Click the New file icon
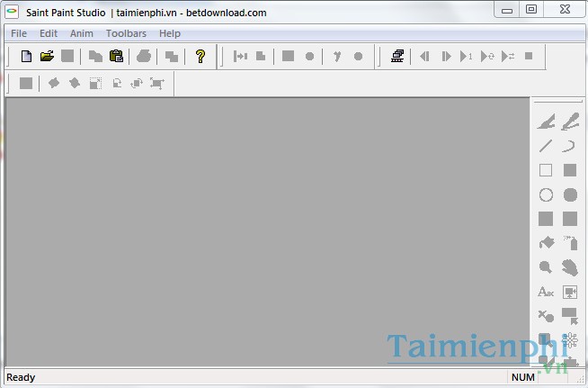Viewport: 588px width, 388px height. (26, 56)
